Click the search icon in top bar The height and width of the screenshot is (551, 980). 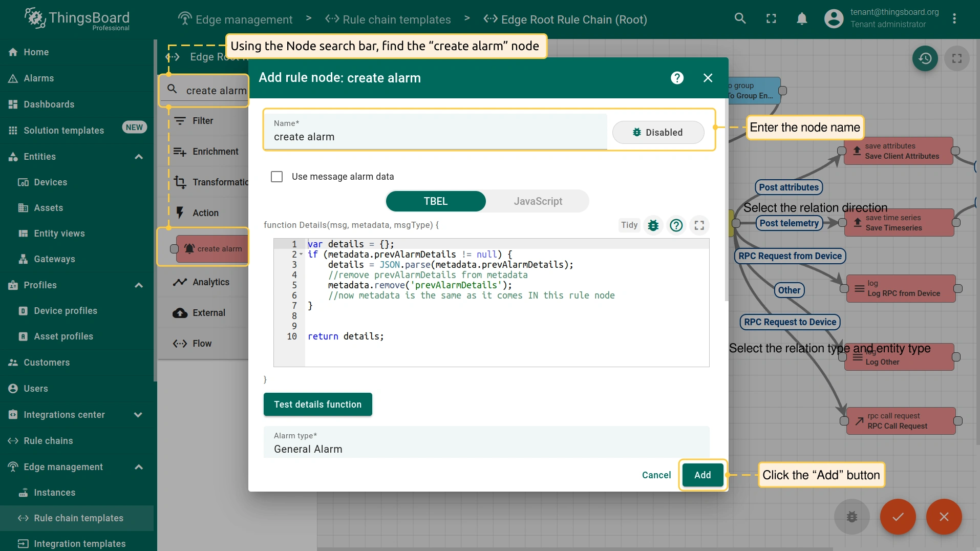pos(740,19)
